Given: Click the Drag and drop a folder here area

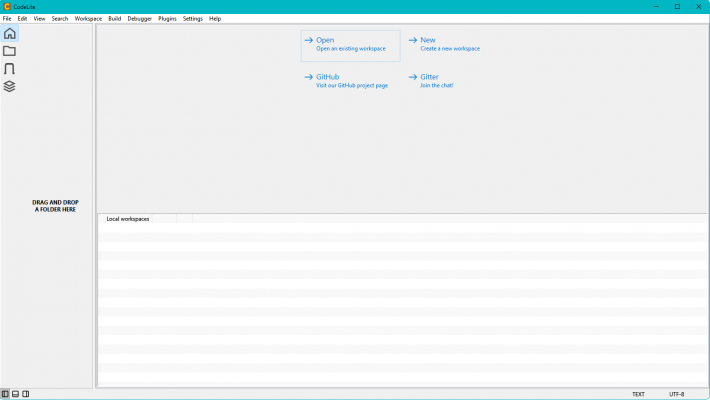Looking at the screenshot, I should [55, 206].
